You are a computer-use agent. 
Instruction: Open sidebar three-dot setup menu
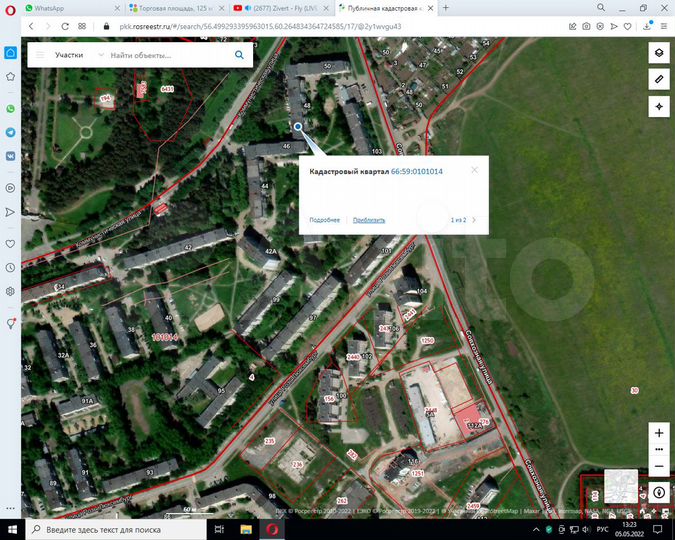click(x=10, y=508)
